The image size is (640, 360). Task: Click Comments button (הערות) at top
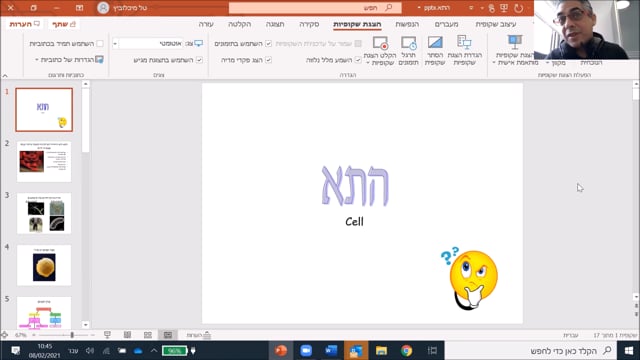[x=25, y=24]
